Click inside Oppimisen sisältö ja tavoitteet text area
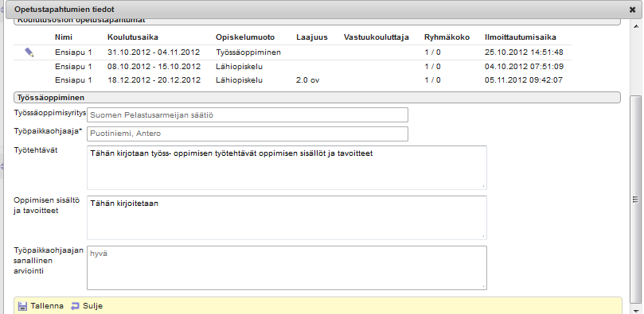The height and width of the screenshot is (314, 644). [x=287, y=218]
